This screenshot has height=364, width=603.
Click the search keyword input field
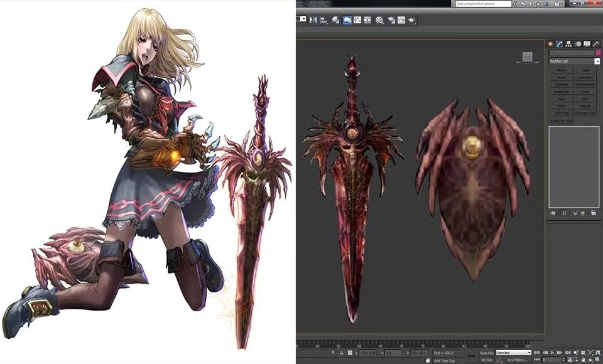(484, 4)
